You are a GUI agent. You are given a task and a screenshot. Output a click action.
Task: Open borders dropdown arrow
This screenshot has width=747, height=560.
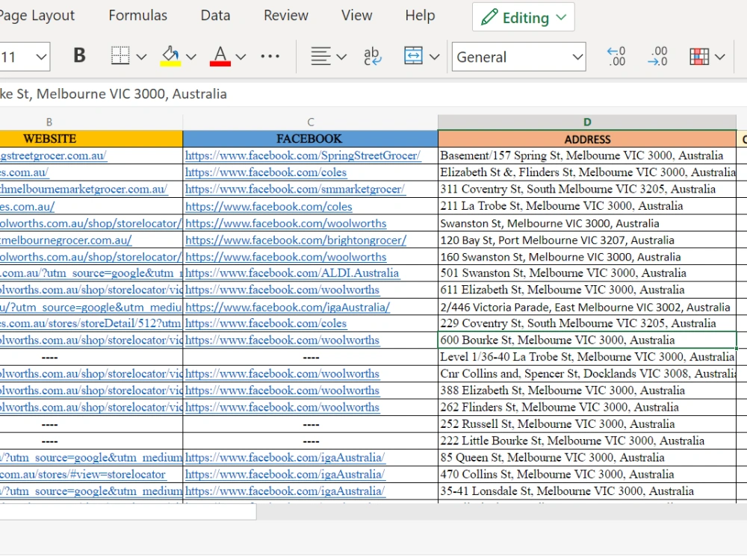click(141, 57)
